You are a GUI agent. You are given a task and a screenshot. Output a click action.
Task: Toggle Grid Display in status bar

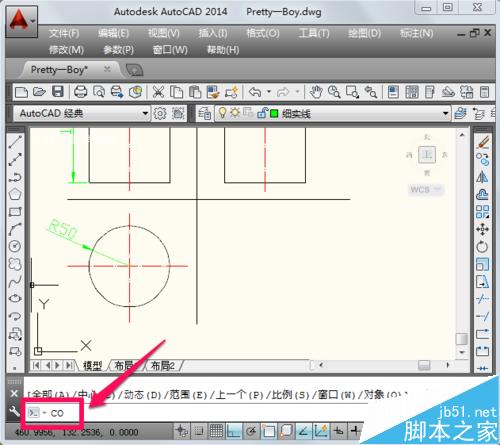tap(216, 431)
